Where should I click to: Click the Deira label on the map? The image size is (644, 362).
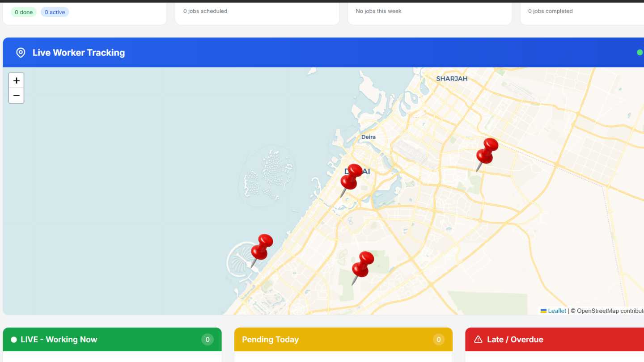click(x=368, y=137)
